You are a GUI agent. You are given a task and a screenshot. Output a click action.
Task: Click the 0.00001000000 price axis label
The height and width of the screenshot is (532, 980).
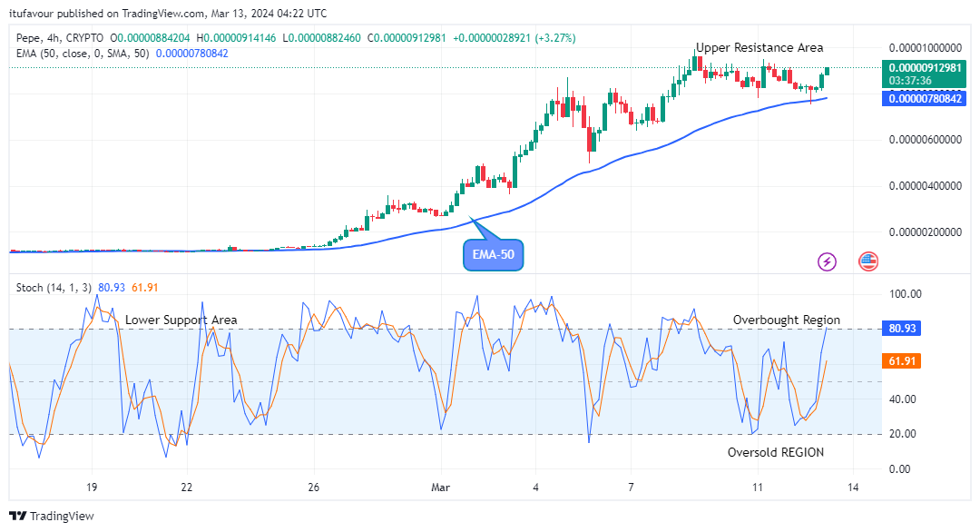coord(925,47)
